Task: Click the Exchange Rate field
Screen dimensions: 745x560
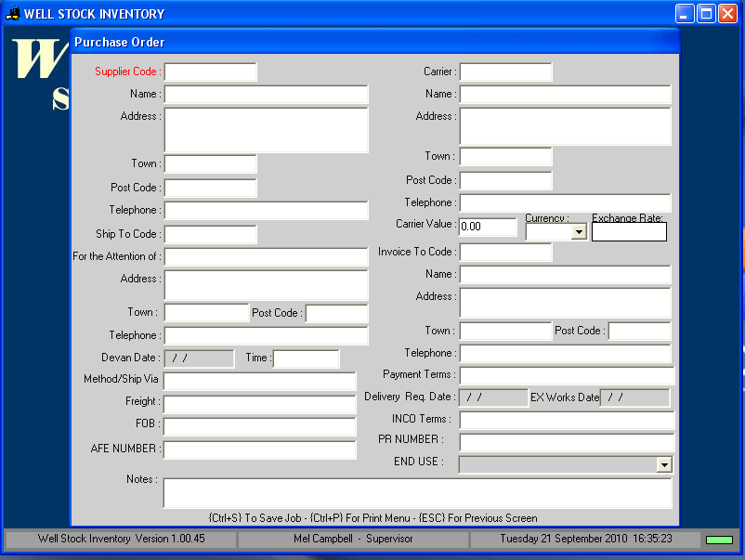Action: tap(629, 232)
